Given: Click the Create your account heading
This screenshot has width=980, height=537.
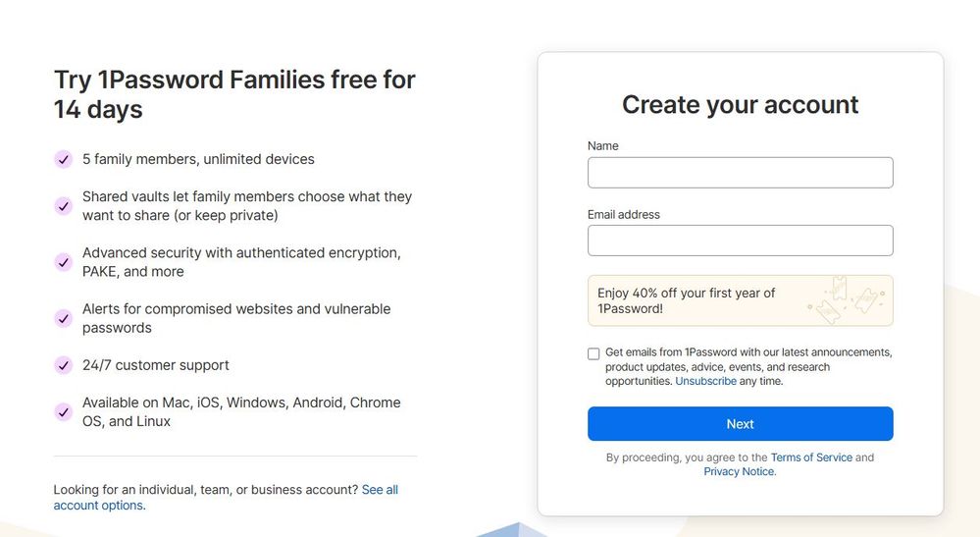Looking at the screenshot, I should [740, 104].
